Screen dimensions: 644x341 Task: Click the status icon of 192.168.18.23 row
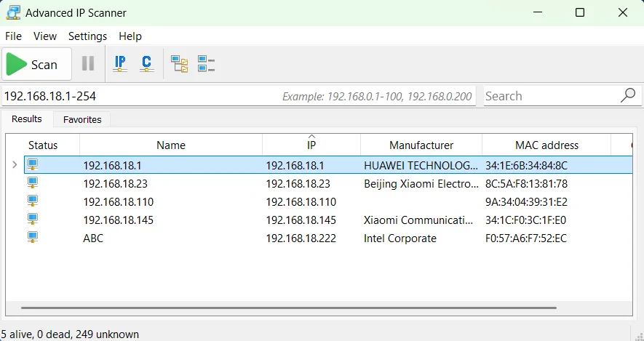tap(33, 183)
